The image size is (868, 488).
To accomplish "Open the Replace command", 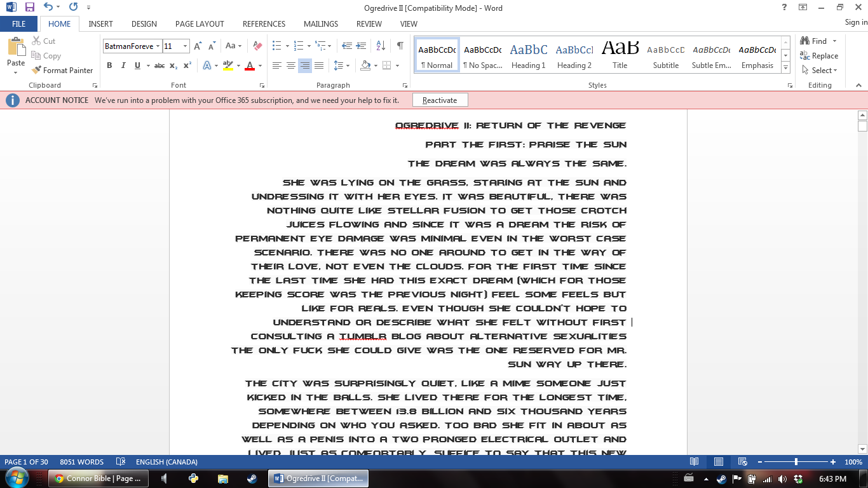I will tap(819, 56).
